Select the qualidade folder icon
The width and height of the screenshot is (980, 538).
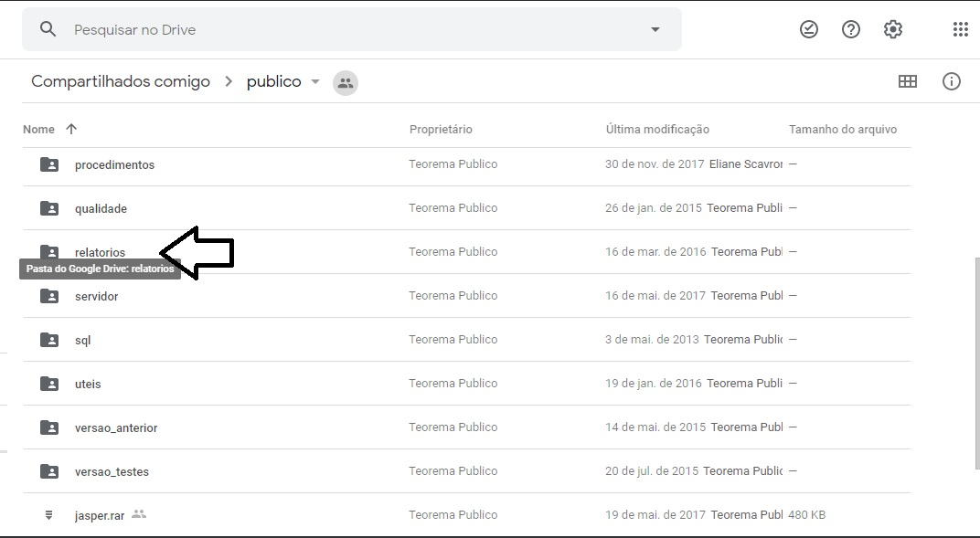click(x=49, y=208)
